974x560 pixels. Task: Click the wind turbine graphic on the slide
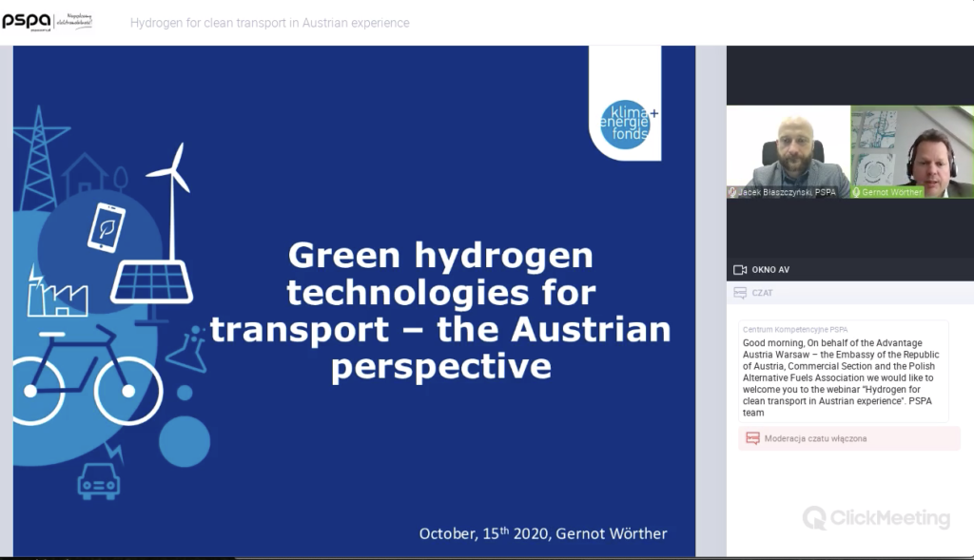(x=172, y=195)
